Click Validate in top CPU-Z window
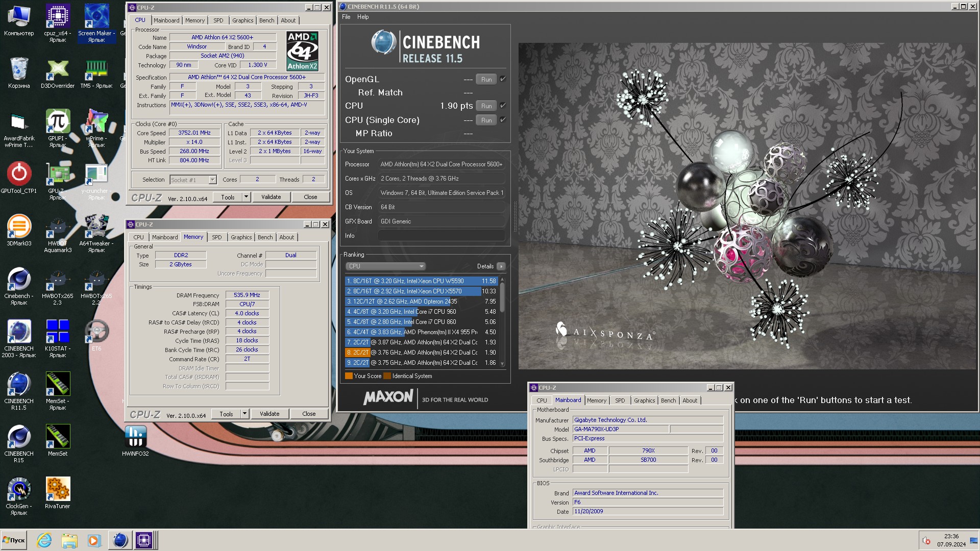Screen dimensions: 980x551 271,197
